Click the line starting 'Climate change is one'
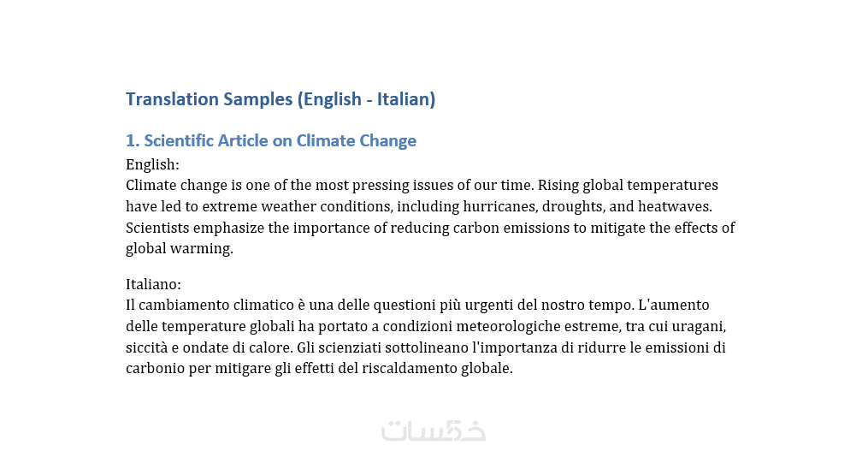Screen dimensions: 868x451 click(x=422, y=186)
